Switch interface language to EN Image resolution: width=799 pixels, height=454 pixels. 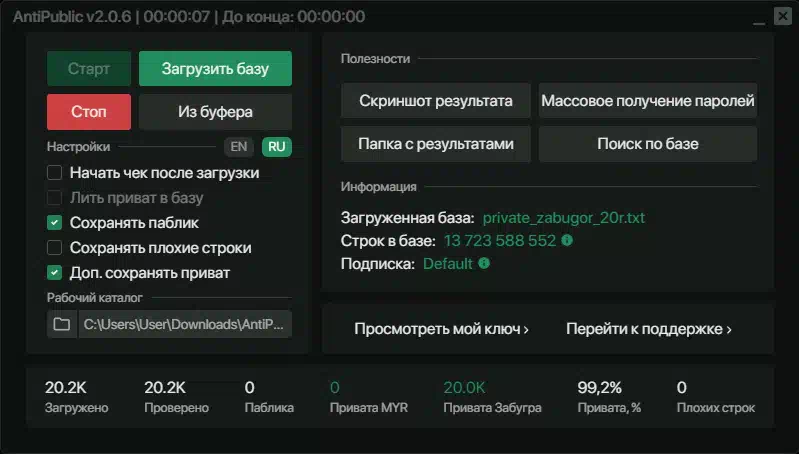pyautogui.click(x=238, y=147)
